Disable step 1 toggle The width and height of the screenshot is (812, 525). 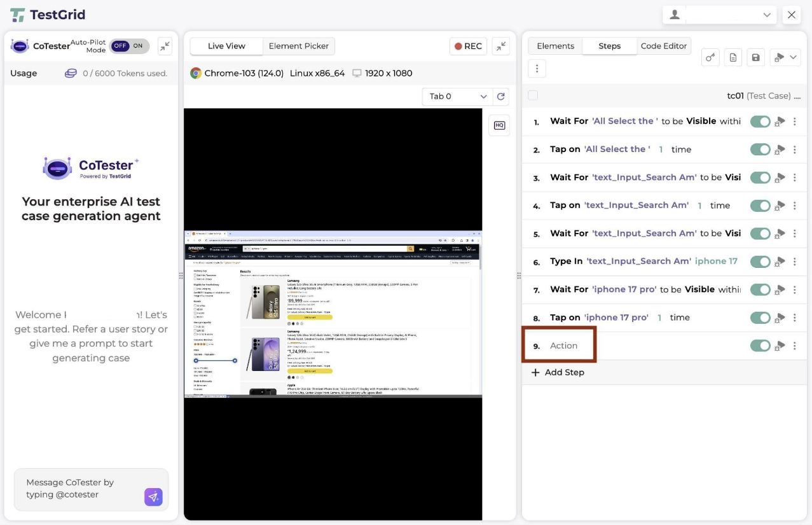(x=760, y=122)
